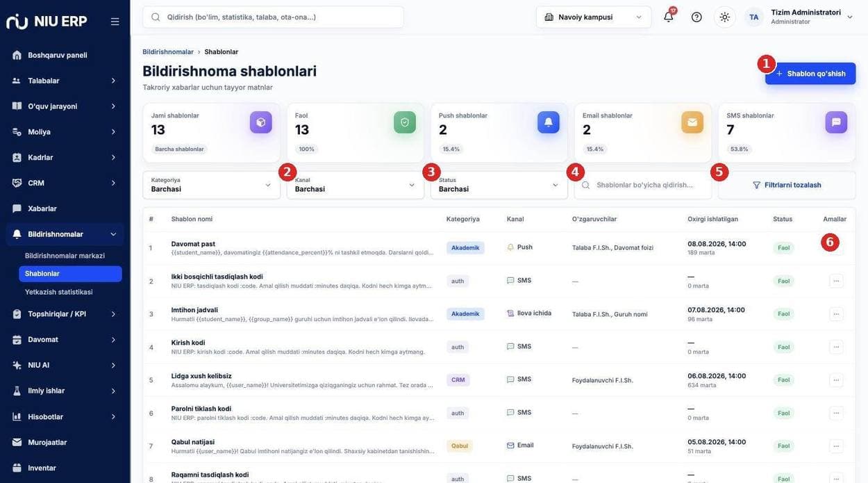The width and height of the screenshot is (868, 483).
Task: Collapse the Bildirishnomalar sidebar section
Action: point(65,234)
